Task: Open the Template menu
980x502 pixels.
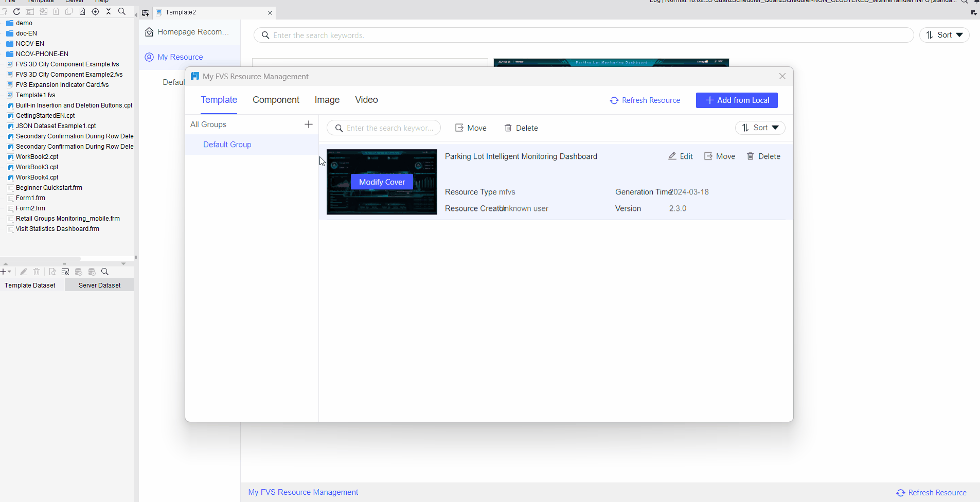Action: 41,2
